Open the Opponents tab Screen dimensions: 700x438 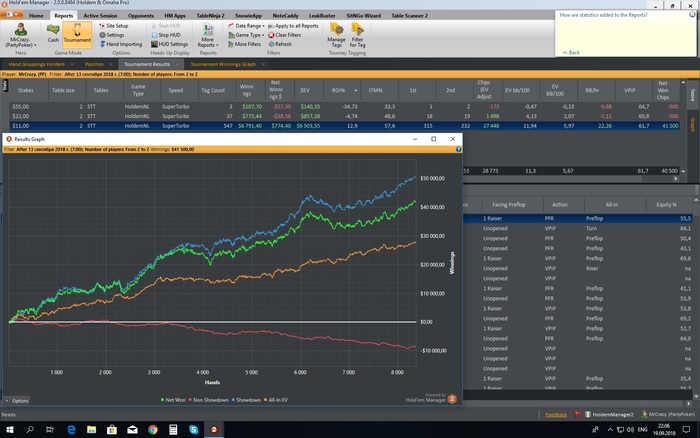click(141, 16)
